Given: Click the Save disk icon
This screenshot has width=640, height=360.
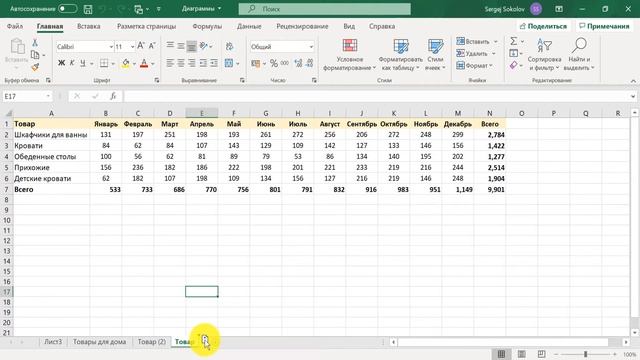Looking at the screenshot, I should coord(87,9).
